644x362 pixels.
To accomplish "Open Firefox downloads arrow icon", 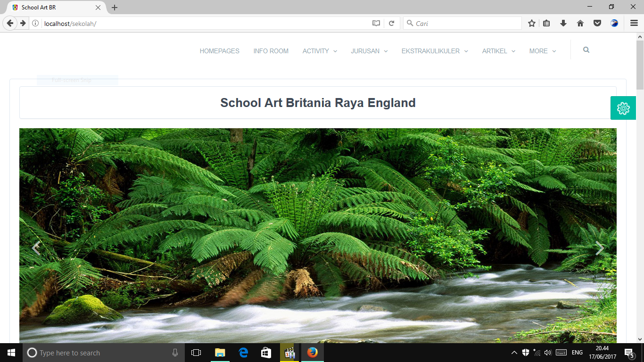I will [x=563, y=23].
